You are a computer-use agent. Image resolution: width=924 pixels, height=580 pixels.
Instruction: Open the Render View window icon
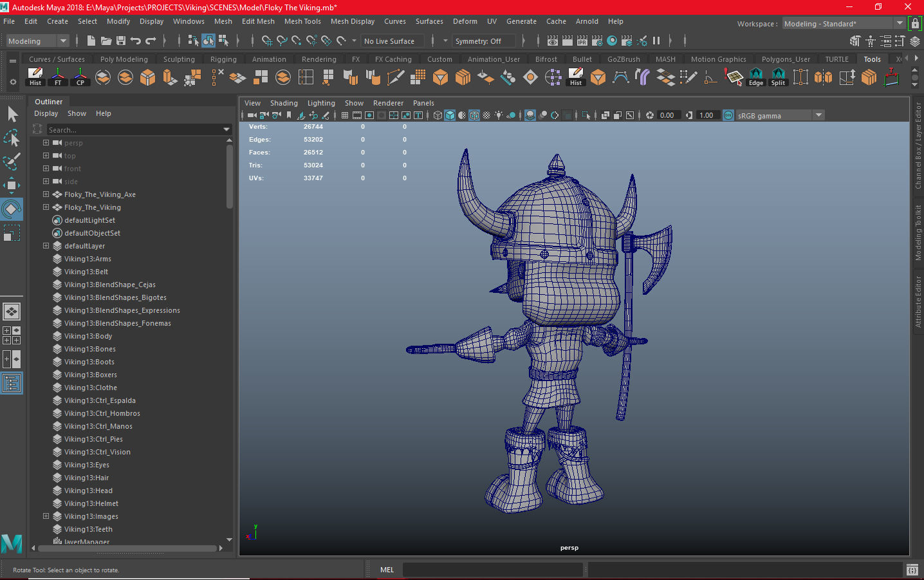[x=553, y=41]
